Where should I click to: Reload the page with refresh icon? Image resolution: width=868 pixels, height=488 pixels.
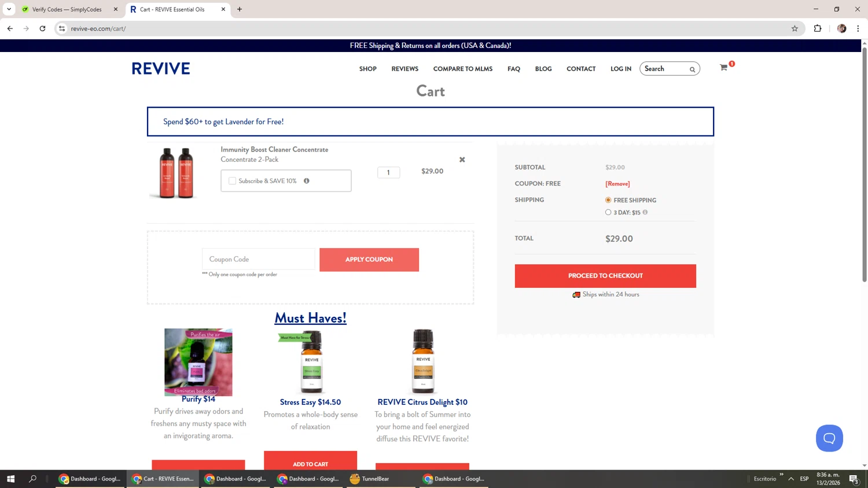42,28
